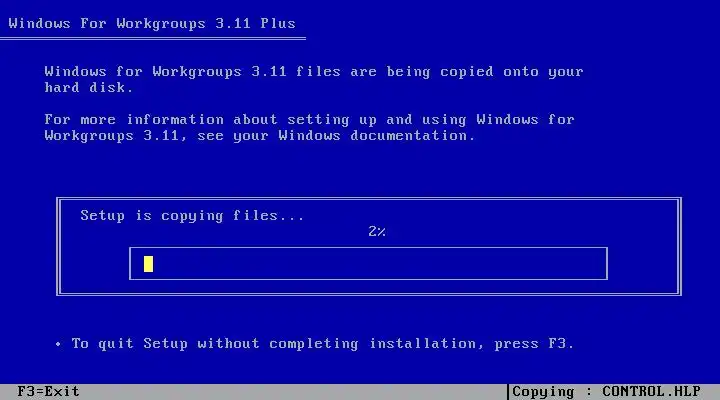The width and height of the screenshot is (720, 400).
Task: Click the double underline beneath the title
Action: click(153, 39)
